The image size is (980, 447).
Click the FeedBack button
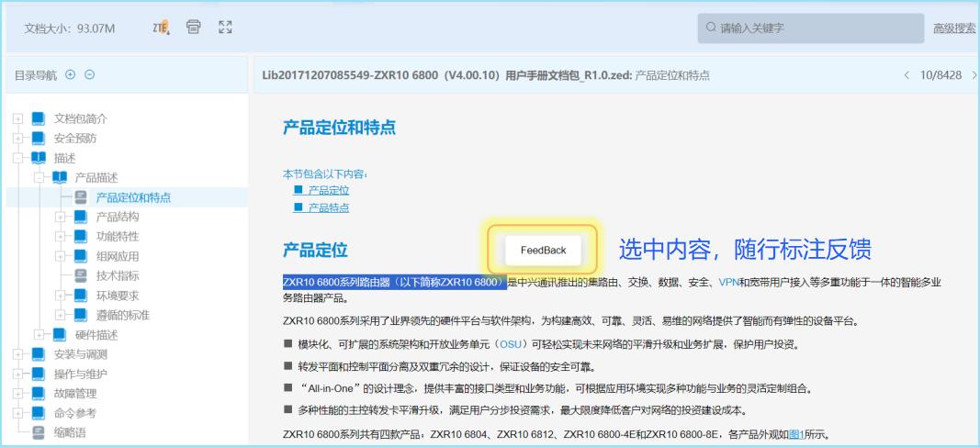pos(543,250)
